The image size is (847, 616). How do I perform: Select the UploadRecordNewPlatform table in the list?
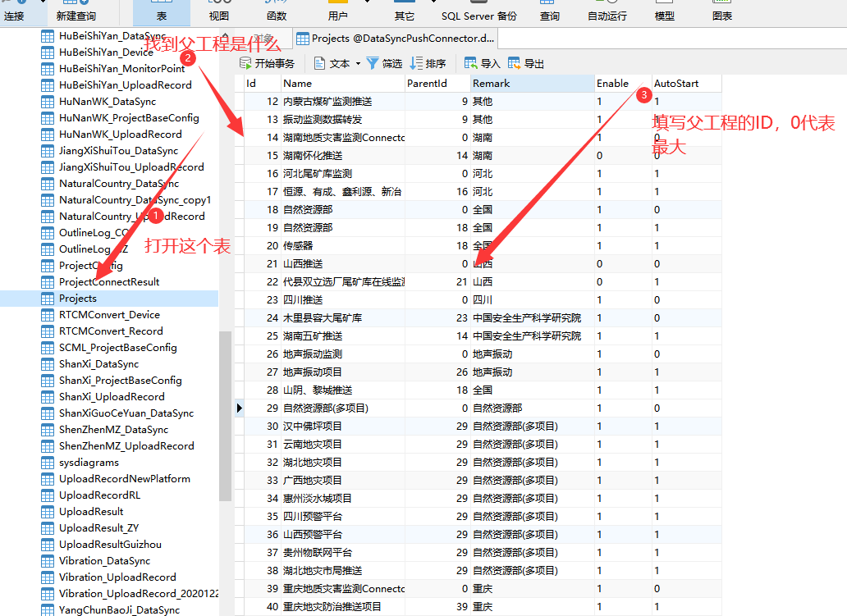(124, 479)
